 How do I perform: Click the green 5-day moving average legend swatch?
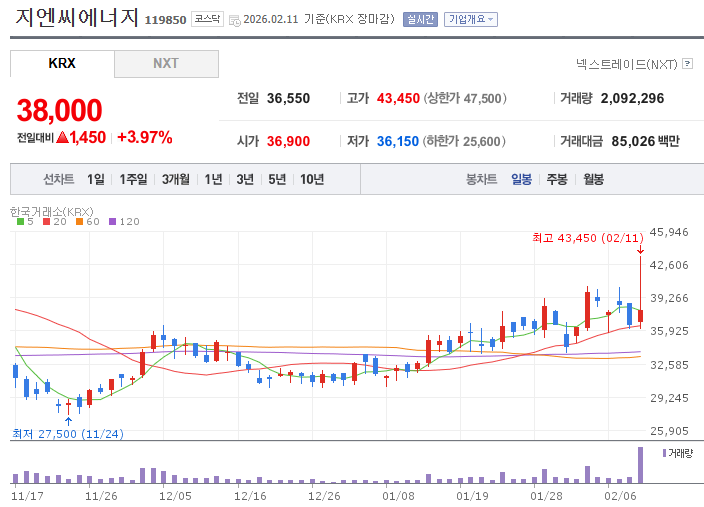click(20, 221)
